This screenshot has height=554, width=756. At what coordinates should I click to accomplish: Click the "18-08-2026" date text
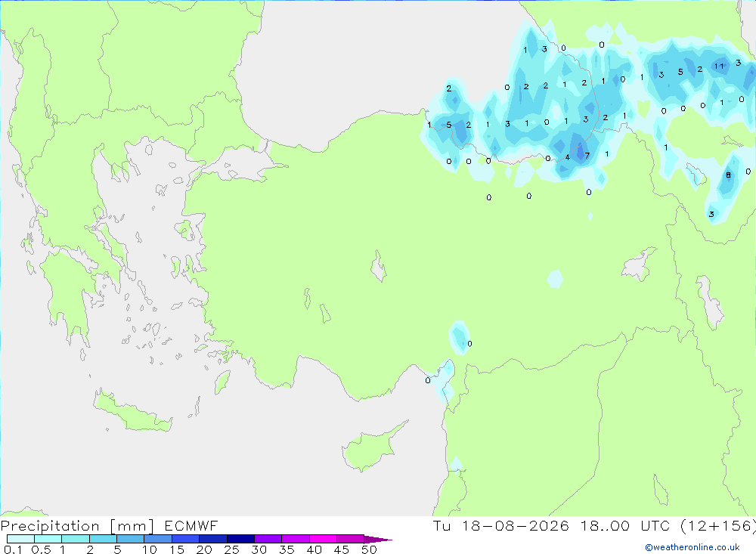click(516, 525)
